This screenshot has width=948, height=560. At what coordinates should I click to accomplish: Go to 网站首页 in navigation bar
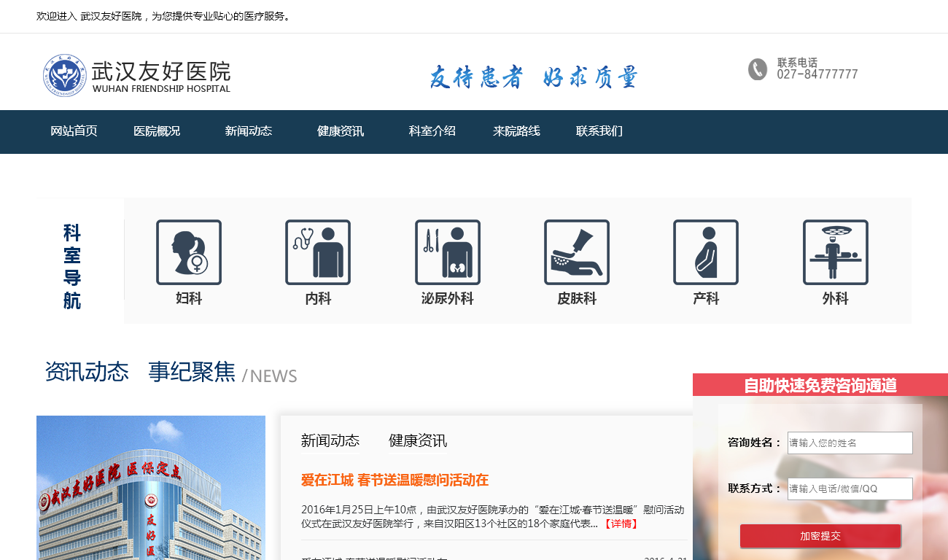(x=74, y=131)
